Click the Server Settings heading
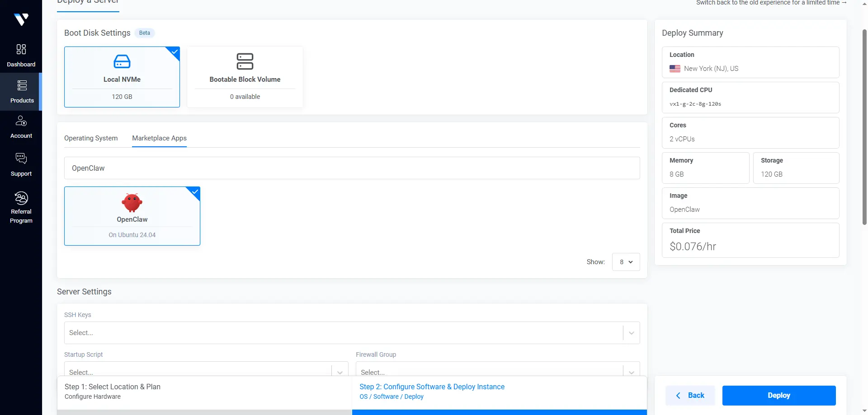The width and height of the screenshot is (868, 415). [x=84, y=292]
